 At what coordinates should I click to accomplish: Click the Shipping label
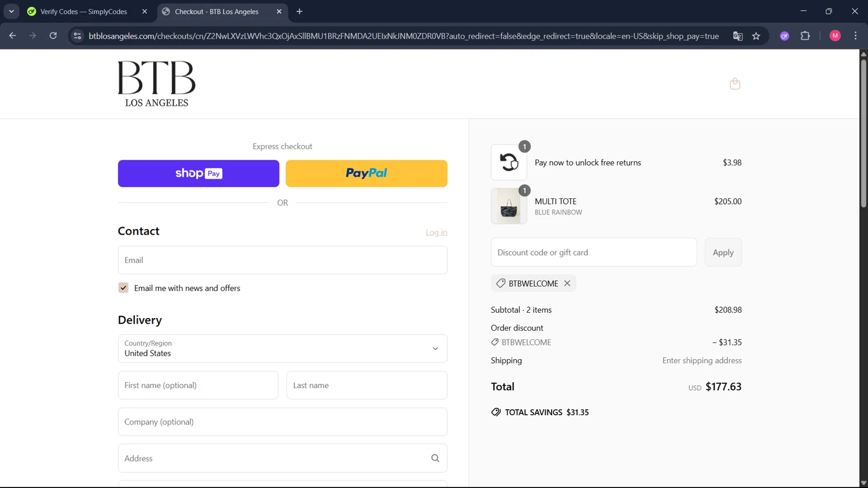(506, 360)
